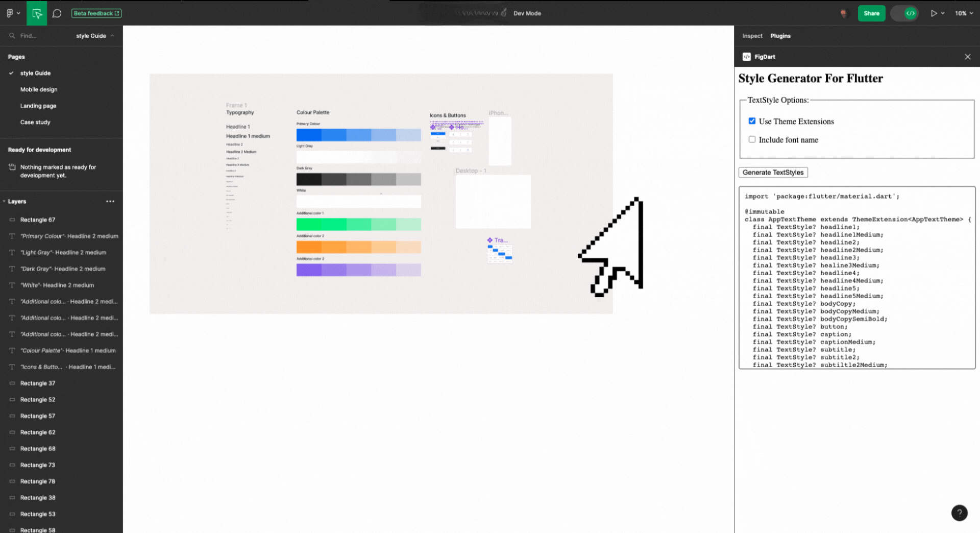Select the Rectangle 78 layer
This screenshot has height=533, width=980.
tap(38, 481)
